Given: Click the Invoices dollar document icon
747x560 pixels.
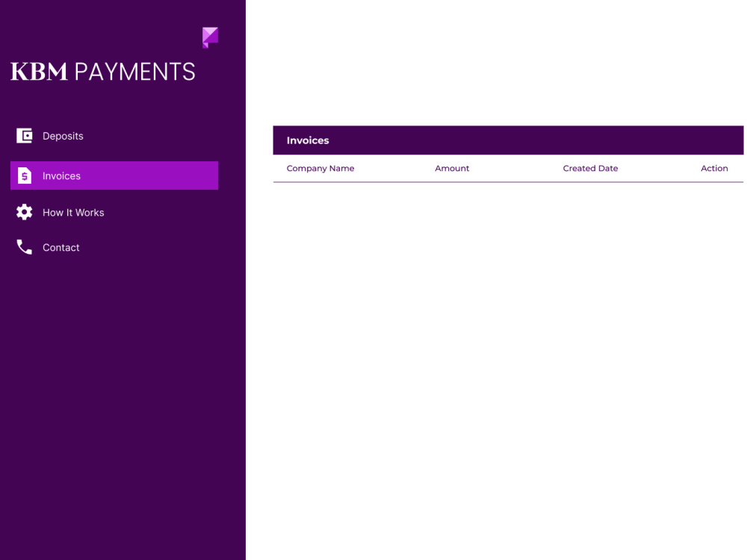Looking at the screenshot, I should tap(25, 175).
